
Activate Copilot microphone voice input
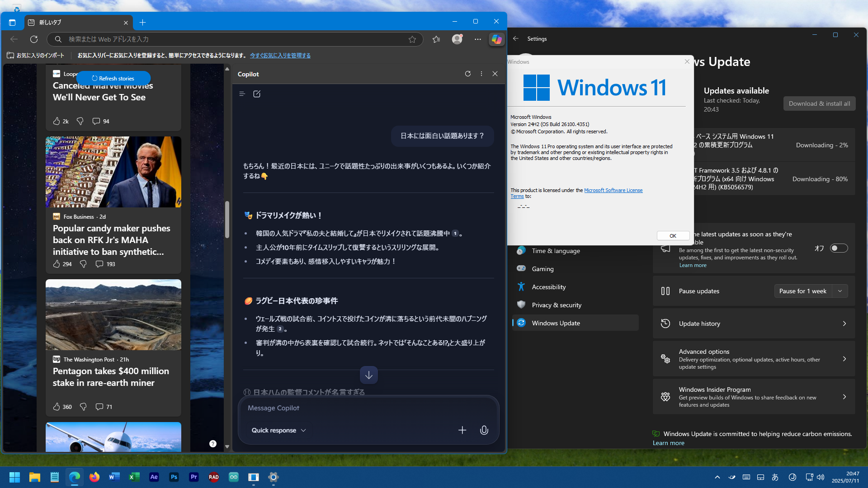[x=484, y=430]
